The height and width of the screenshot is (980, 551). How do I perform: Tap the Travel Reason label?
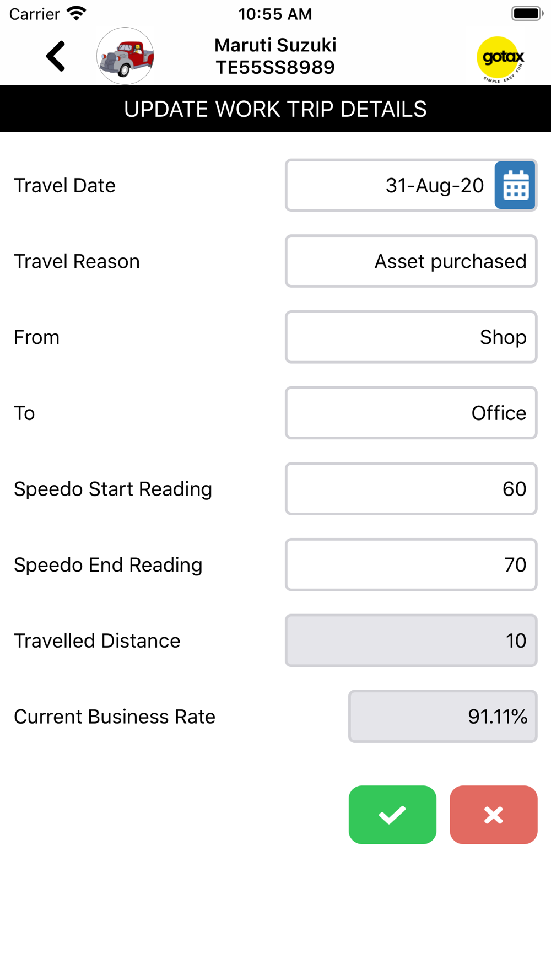[77, 261]
